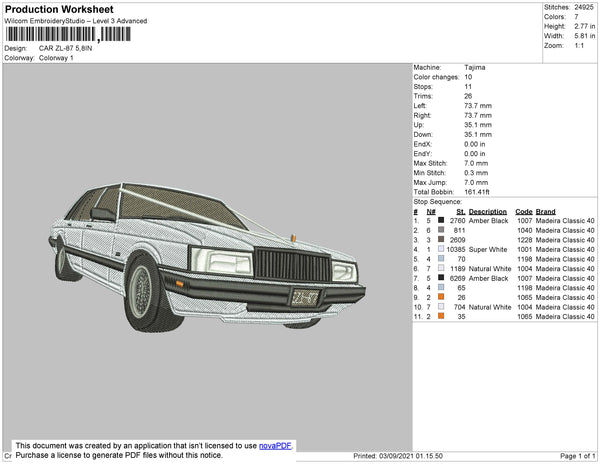The image size is (600, 464).
Task: Click the Code column header
Action: click(x=523, y=212)
